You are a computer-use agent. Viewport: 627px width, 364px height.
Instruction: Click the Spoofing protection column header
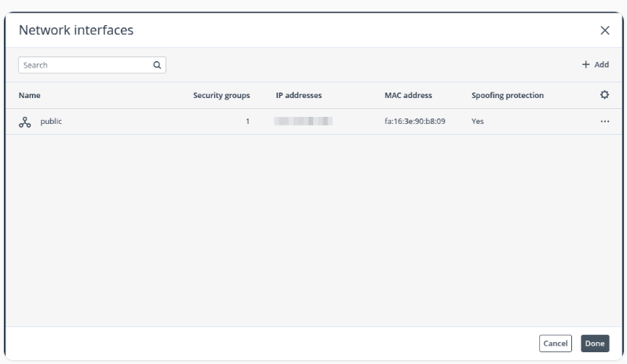[508, 95]
